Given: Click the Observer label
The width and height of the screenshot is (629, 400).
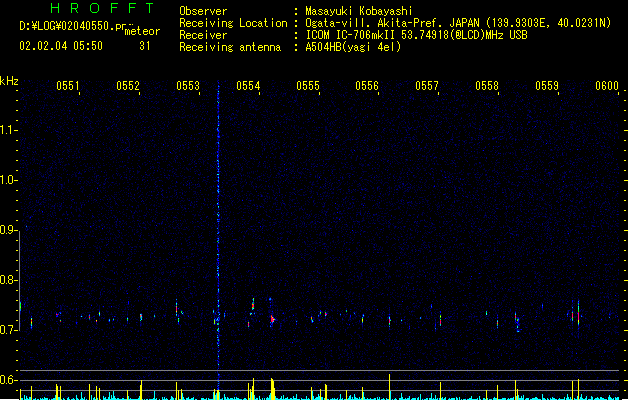Looking at the screenshot, I should [x=203, y=11].
